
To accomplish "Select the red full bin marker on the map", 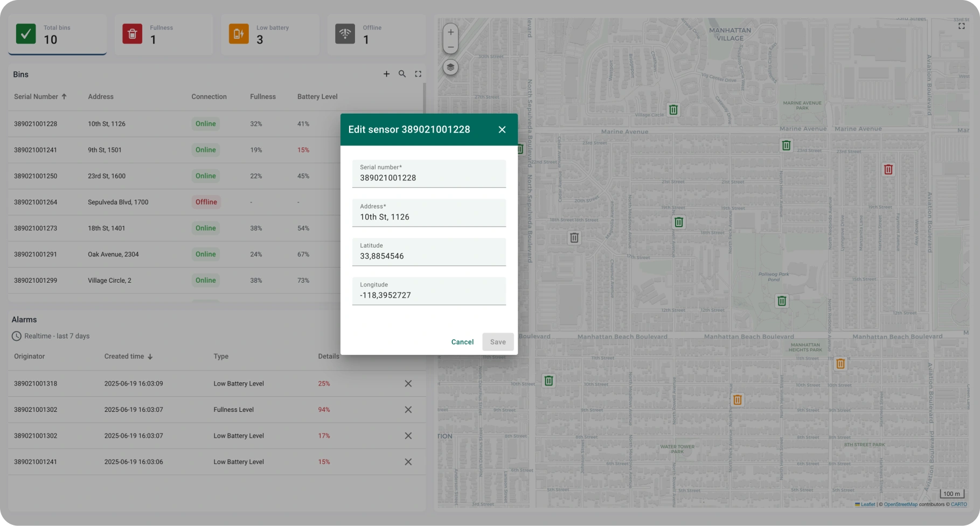I will click(888, 169).
